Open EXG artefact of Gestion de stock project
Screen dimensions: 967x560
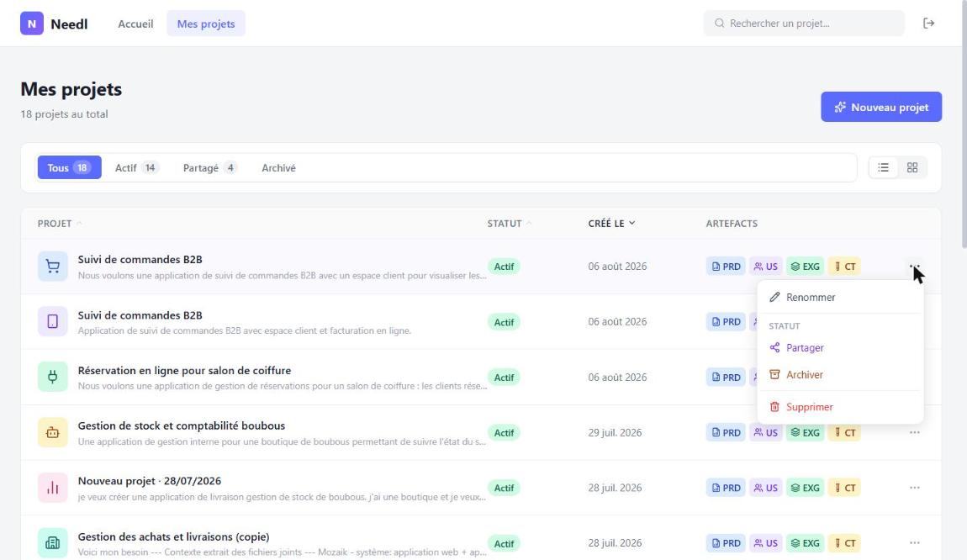(x=805, y=432)
